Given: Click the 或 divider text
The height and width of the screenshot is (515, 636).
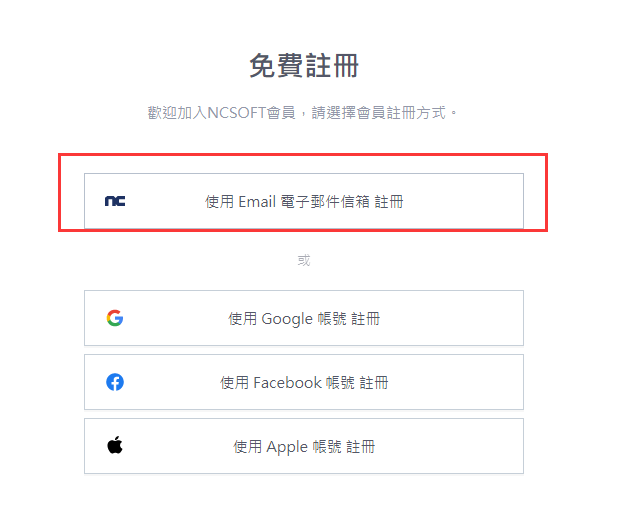Looking at the screenshot, I should (x=304, y=260).
